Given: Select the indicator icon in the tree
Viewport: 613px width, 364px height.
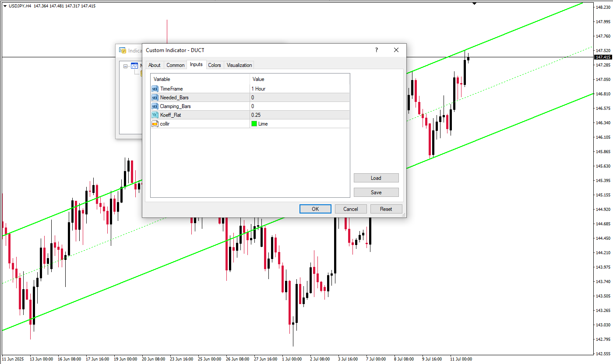Looking at the screenshot, I should [x=134, y=66].
